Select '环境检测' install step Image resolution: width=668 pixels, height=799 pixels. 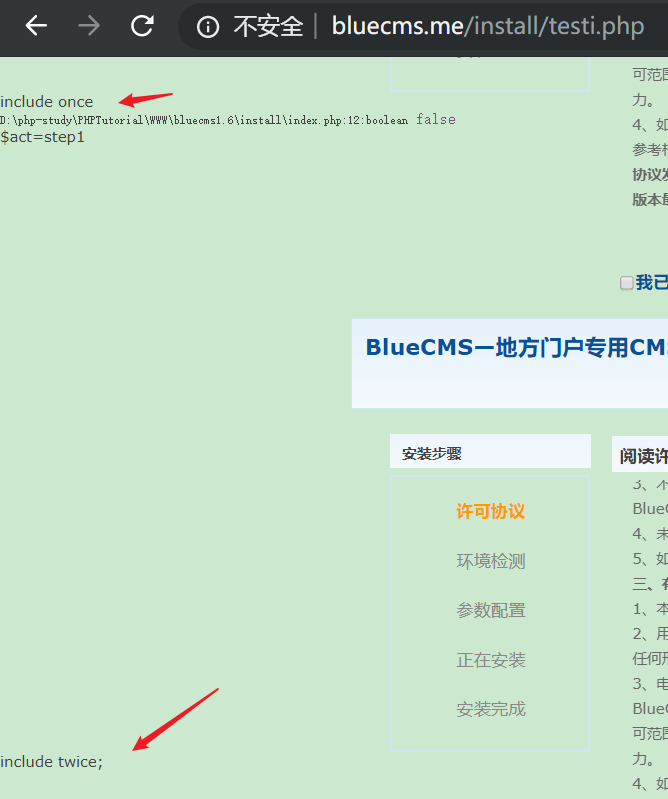(x=490, y=561)
